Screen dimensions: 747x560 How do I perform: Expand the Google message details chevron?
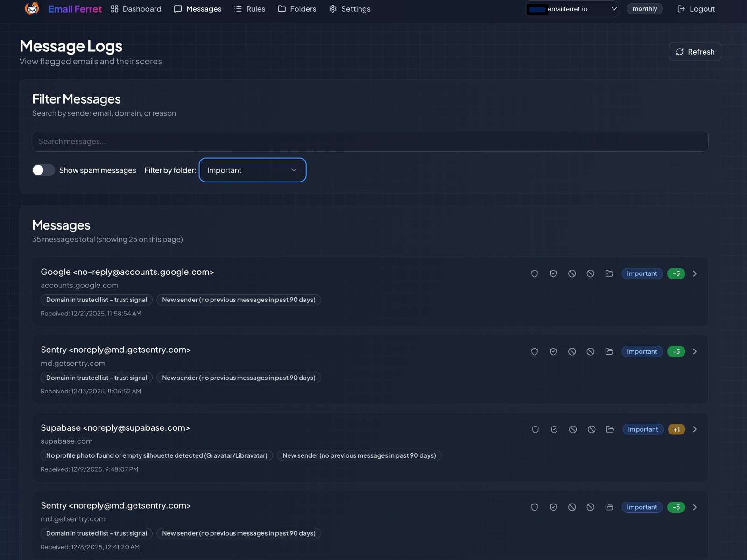pyautogui.click(x=695, y=274)
